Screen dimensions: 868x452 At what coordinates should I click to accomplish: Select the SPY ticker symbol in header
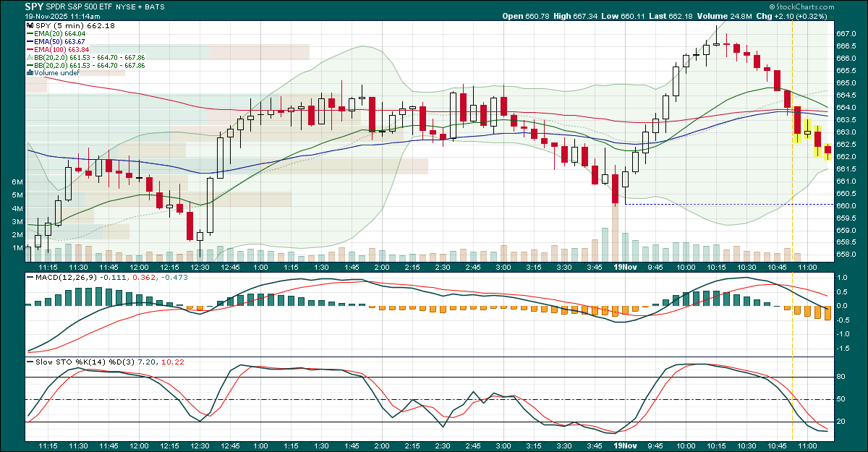[35, 6]
